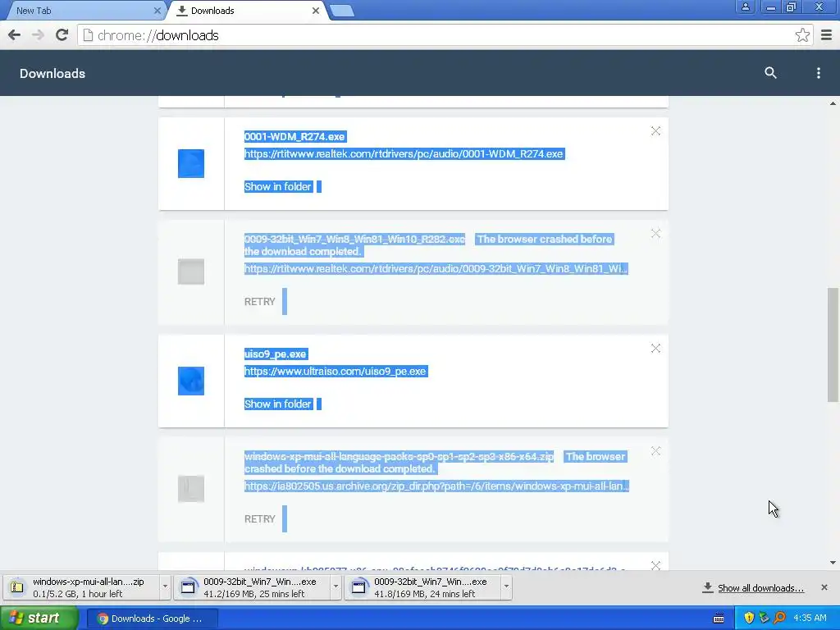Screen dimensions: 840x630
Task: Click the greyed 0009-32bit_Win7 file icon
Action: (x=191, y=272)
